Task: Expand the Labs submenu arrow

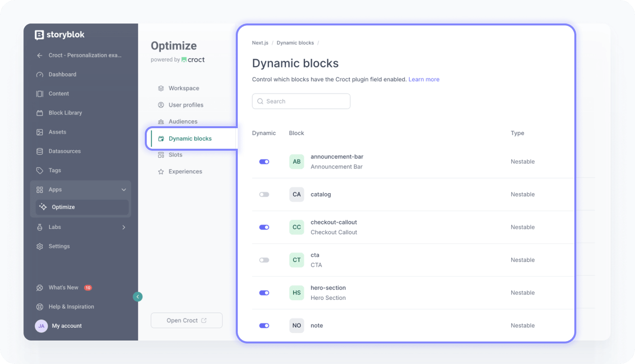Action: point(124,227)
